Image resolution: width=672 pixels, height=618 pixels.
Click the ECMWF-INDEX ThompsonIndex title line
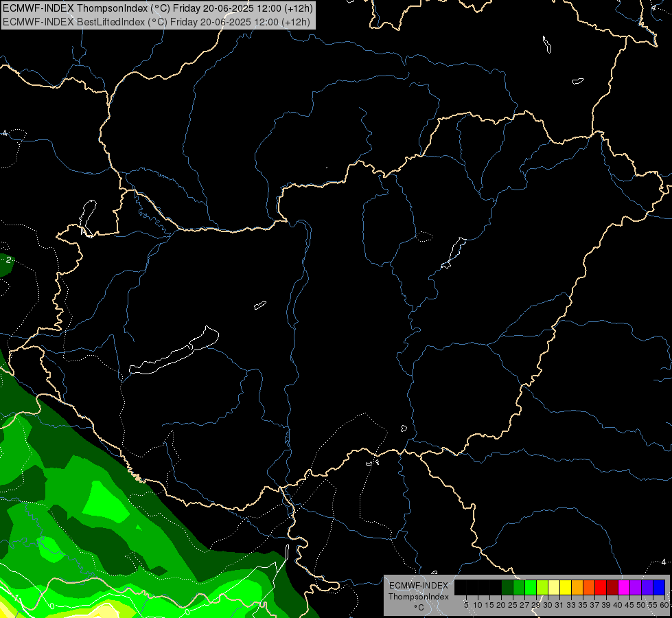coord(158,8)
